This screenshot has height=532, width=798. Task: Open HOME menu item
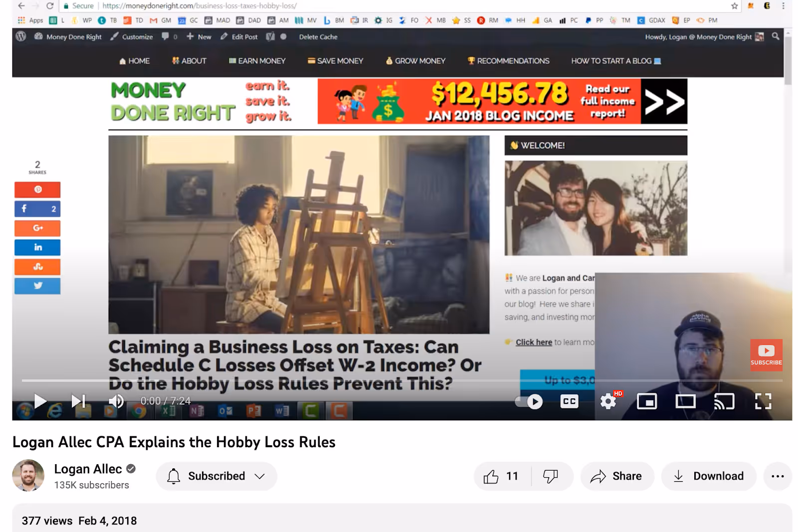click(134, 61)
